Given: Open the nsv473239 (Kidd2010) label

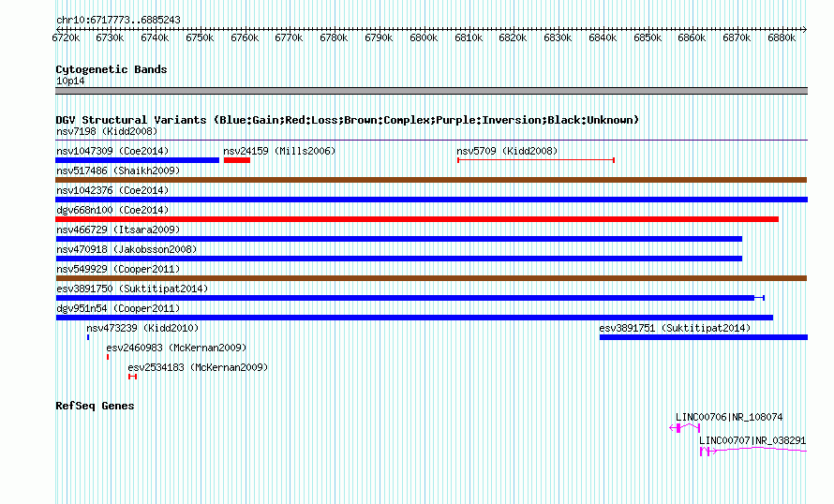Looking at the screenshot, I should point(142,328).
